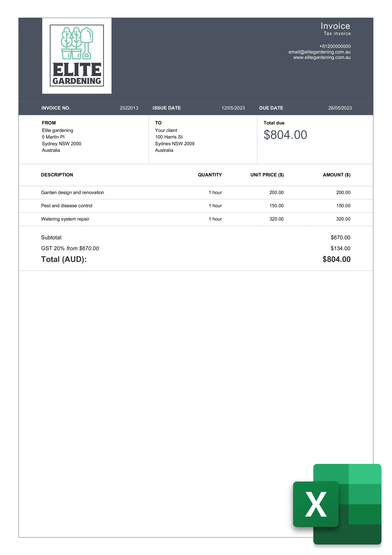The width and height of the screenshot is (392, 555).
Task: Select recipient name Your client
Action: [166, 131]
